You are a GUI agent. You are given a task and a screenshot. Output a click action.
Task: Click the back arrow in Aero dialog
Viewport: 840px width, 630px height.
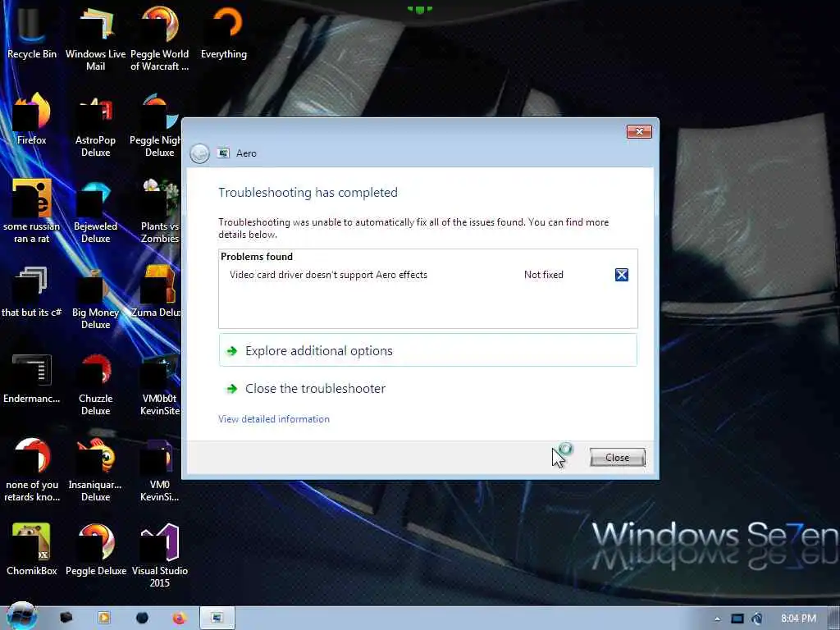(200, 153)
